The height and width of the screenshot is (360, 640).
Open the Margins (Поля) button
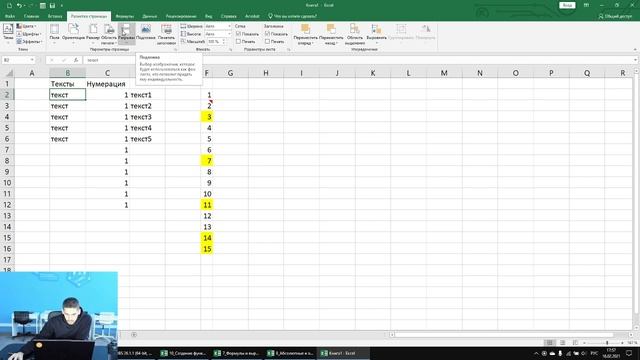(54, 33)
